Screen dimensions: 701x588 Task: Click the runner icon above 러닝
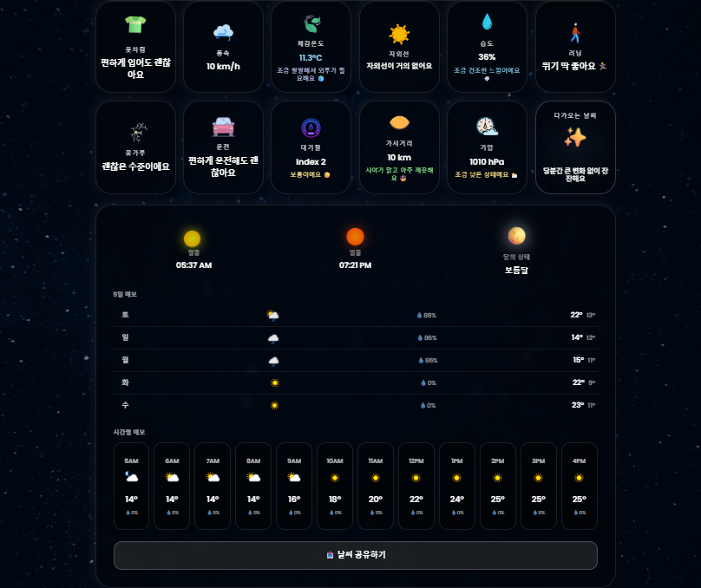[x=575, y=33]
